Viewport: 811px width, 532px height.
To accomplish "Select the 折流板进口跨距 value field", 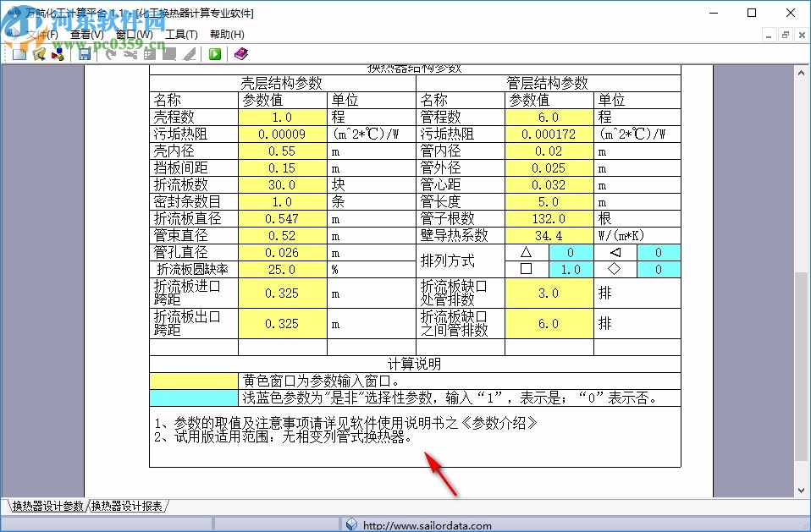I will coord(283,293).
